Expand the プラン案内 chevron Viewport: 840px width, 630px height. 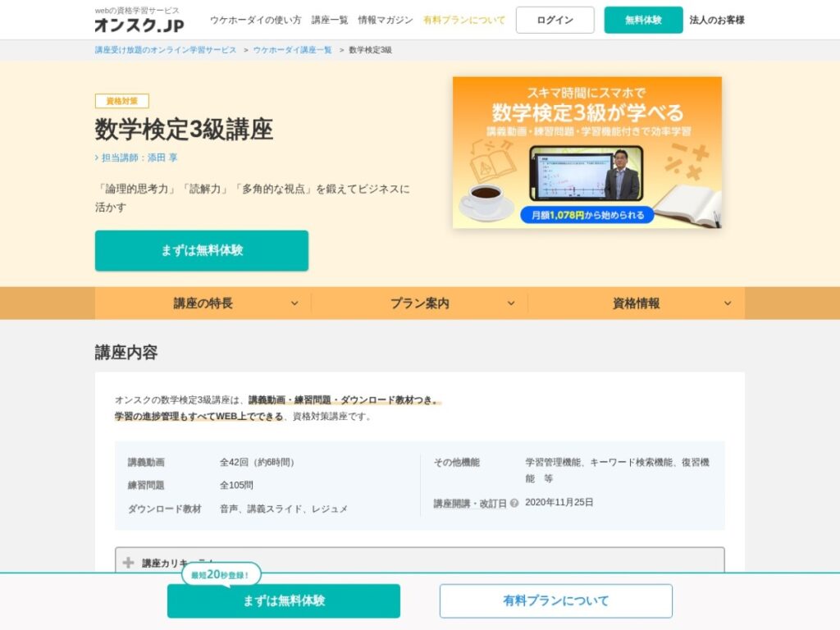(x=511, y=304)
